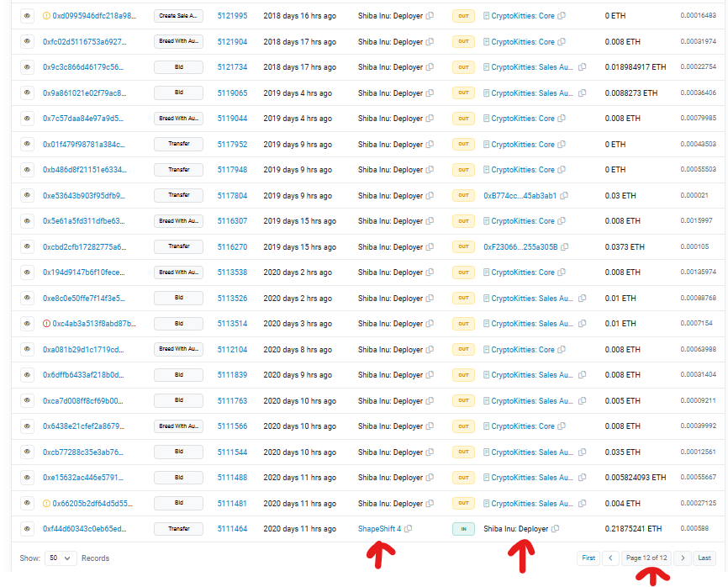This screenshot has width=728, height=587.
Task: Jump to the First page
Action: click(x=588, y=558)
